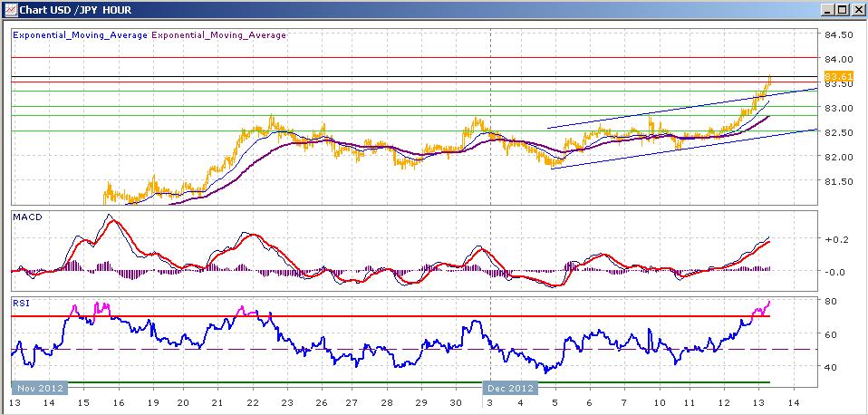The width and height of the screenshot is (868, 415).
Task: Click date label 23 on the time axis
Action: (x=286, y=403)
